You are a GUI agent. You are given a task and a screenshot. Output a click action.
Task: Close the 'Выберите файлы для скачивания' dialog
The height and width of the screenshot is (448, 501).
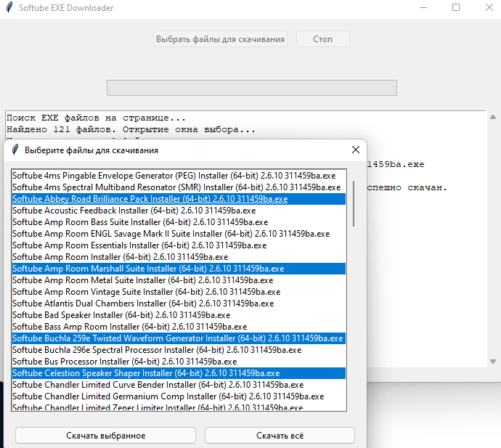(x=356, y=150)
